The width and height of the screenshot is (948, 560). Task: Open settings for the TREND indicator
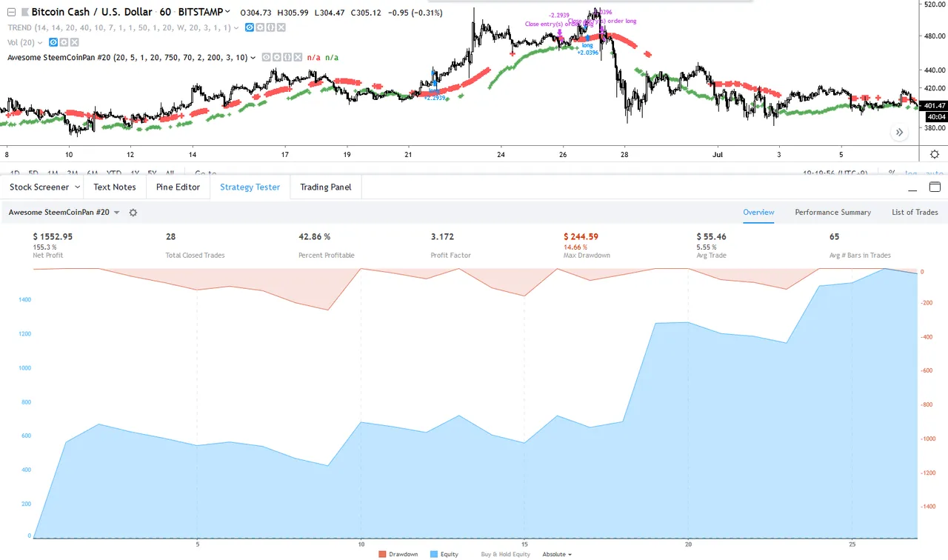(260, 27)
